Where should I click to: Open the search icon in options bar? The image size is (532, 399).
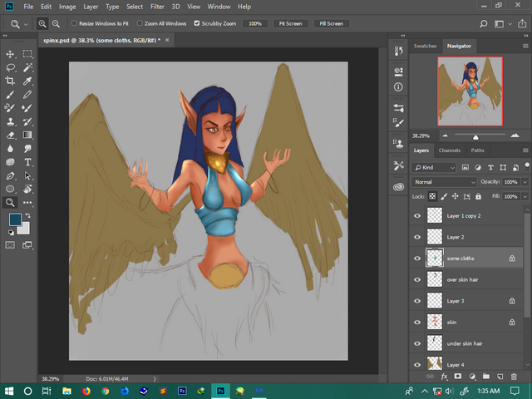click(x=483, y=24)
